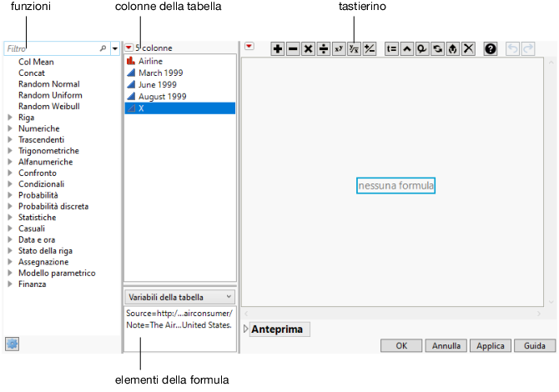This screenshot has height=392, width=559.
Task: Expand the Finanza function group
Action: click(x=10, y=284)
